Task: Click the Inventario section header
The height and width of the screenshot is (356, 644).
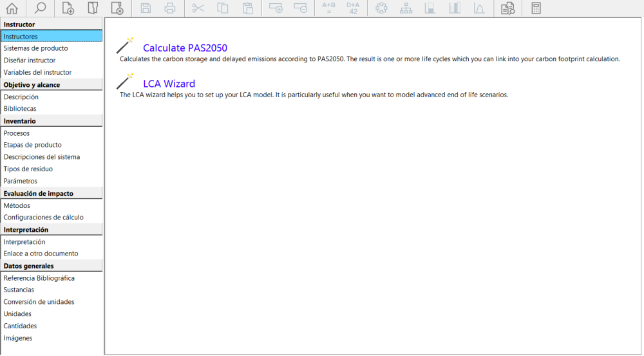Action: (x=52, y=121)
